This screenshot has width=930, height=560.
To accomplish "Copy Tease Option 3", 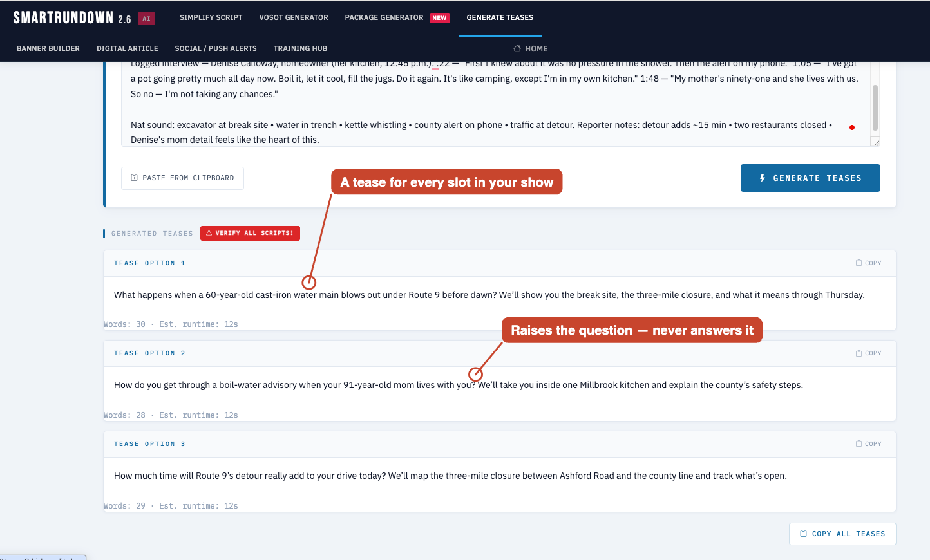I will pyautogui.click(x=868, y=443).
